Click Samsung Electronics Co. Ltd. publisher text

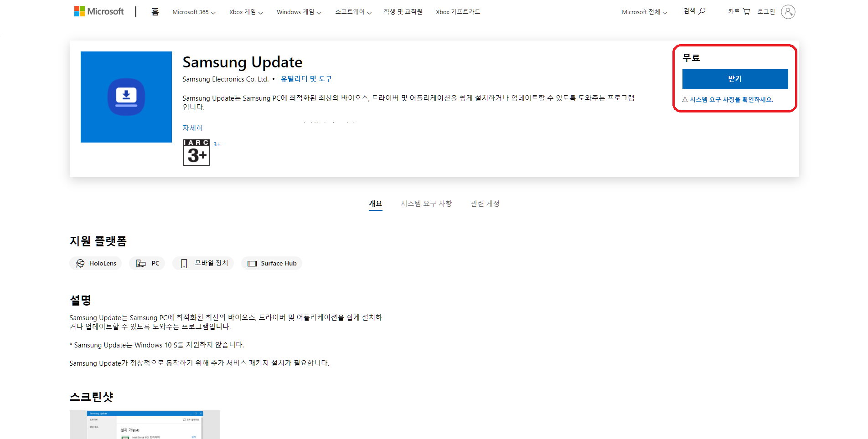click(226, 79)
